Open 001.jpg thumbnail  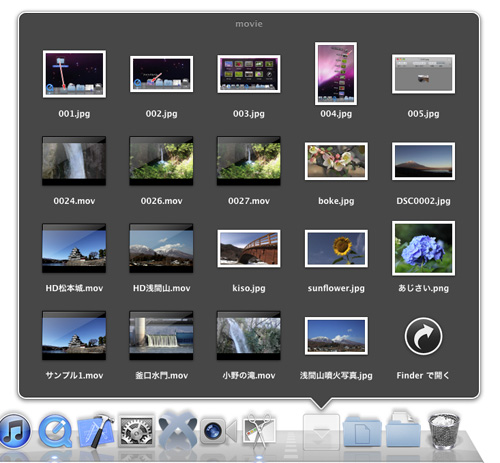click(x=74, y=74)
